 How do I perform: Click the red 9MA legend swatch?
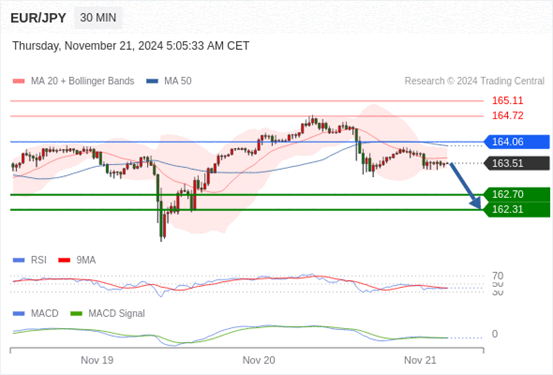click(64, 260)
